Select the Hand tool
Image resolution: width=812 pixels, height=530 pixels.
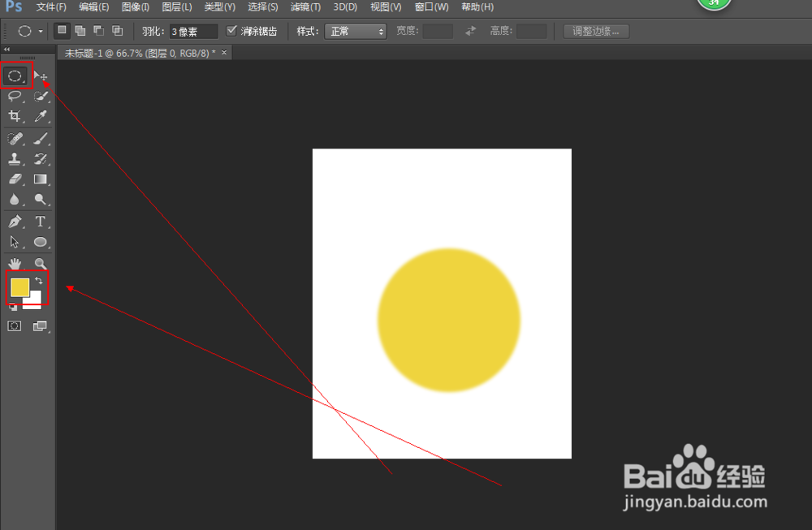[x=15, y=264]
